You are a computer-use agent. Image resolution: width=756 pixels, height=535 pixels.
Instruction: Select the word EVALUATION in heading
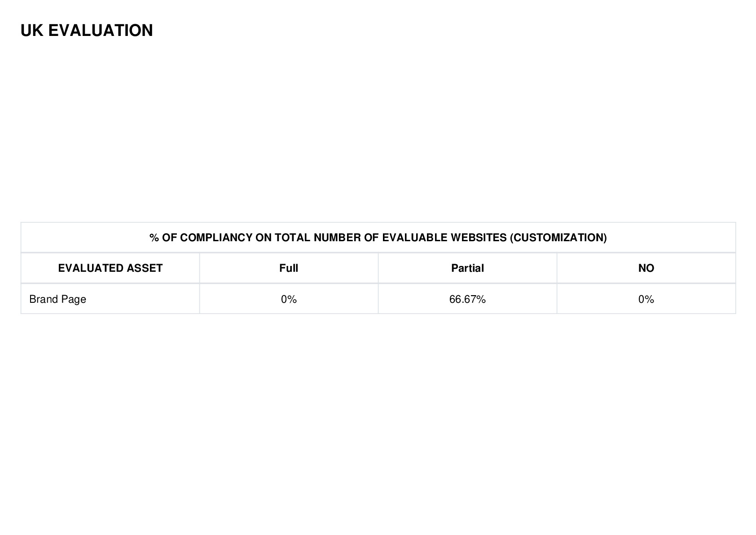101,31
